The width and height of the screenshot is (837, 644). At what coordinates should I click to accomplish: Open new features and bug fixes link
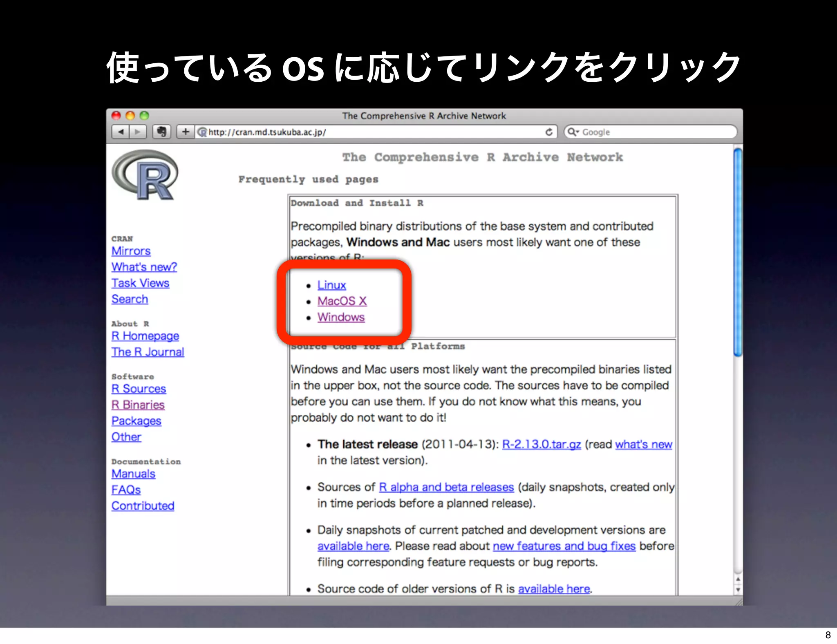coord(564,546)
